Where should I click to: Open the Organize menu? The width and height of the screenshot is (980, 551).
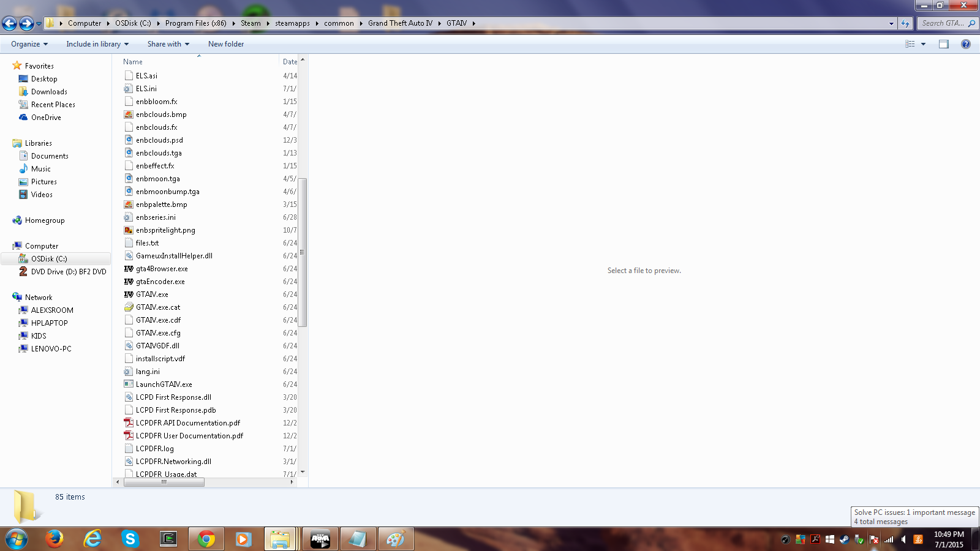click(x=29, y=44)
